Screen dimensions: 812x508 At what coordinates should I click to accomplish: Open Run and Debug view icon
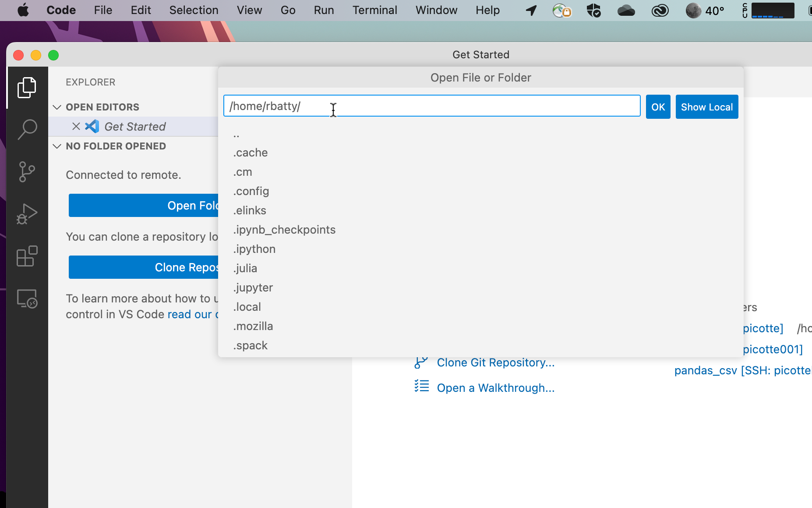click(27, 214)
